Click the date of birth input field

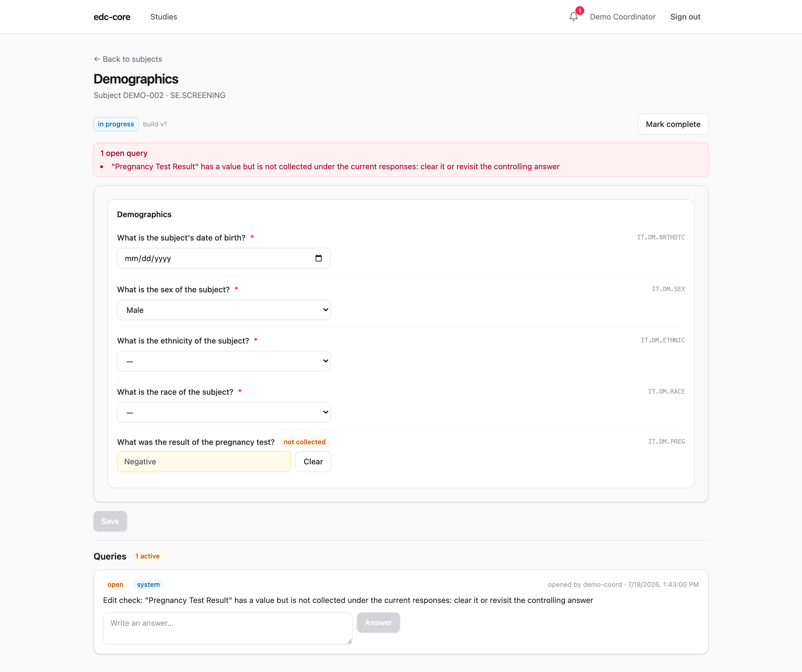tap(224, 259)
